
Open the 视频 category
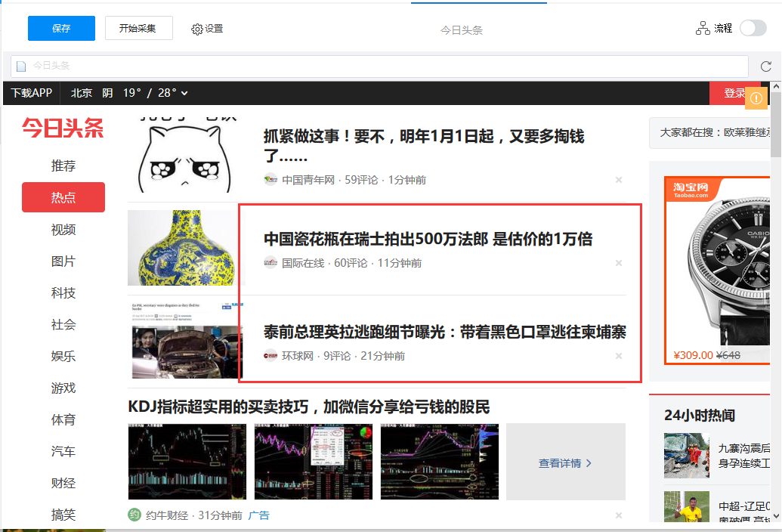tap(63, 230)
